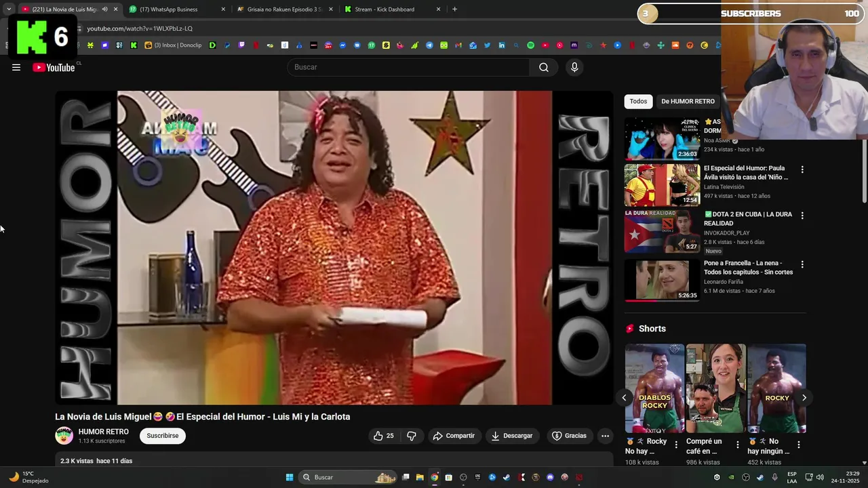Open the DIABLOS ROCKY short thumbnail
The height and width of the screenshot is (488, 868).
coord(654,388)
